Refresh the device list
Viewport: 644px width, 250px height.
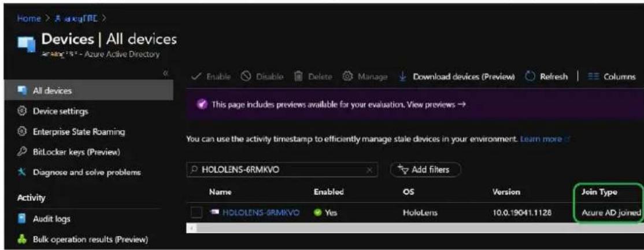pyautogui.click(x=547, y=77)
